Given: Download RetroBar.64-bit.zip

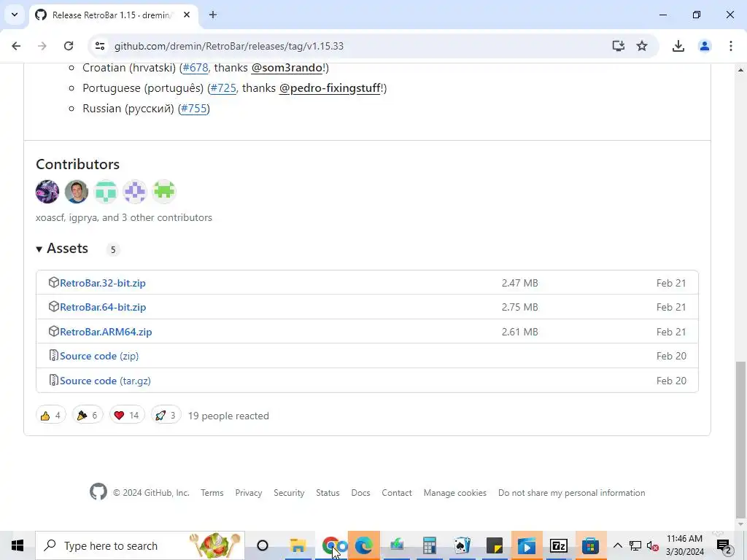Looking at the screenshot, I should (x=103, y=307).
